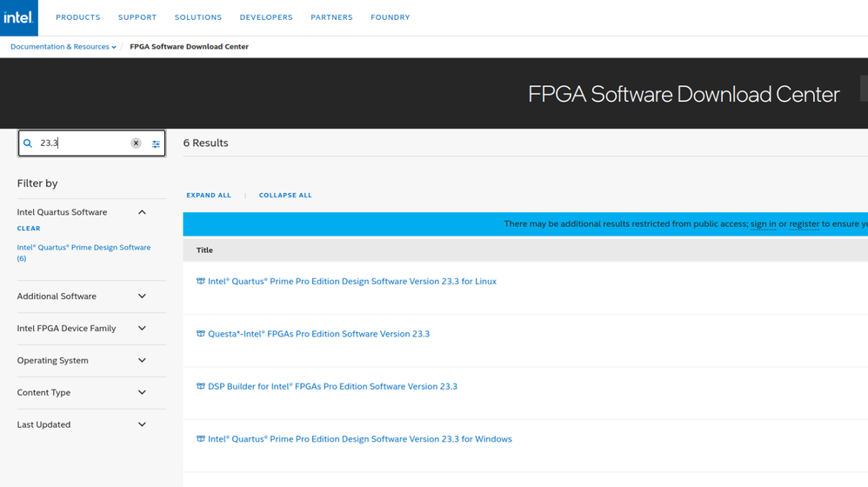Expand the Intel FPGA Device Family filter
The width and height of the screenshot is (868, 487).
click(x=142, y=329)
